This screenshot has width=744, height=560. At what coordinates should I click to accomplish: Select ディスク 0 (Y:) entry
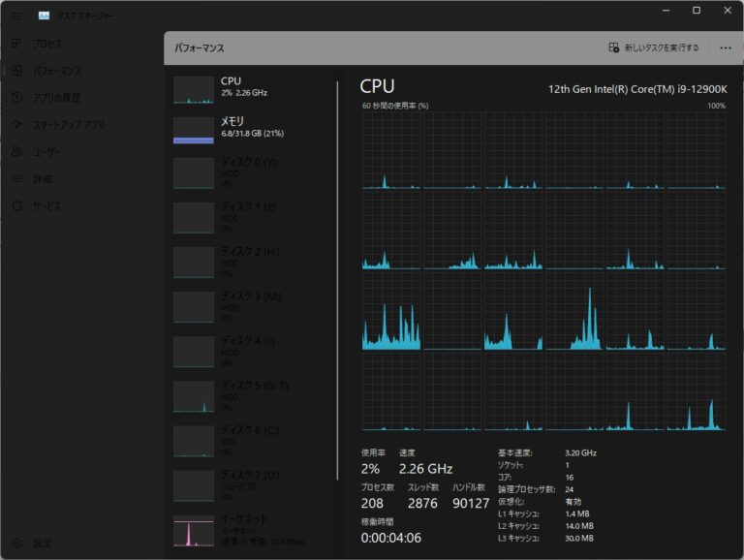coord(247,172)
